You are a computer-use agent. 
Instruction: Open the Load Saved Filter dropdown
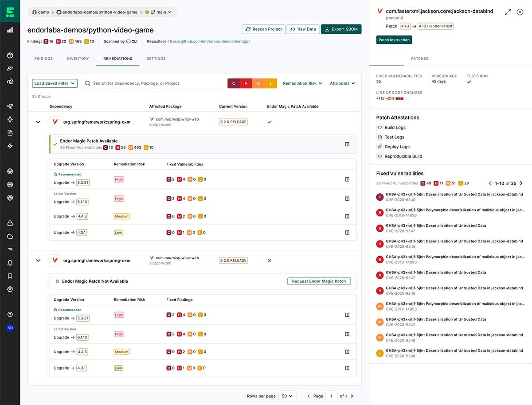[x=55, y=83]
